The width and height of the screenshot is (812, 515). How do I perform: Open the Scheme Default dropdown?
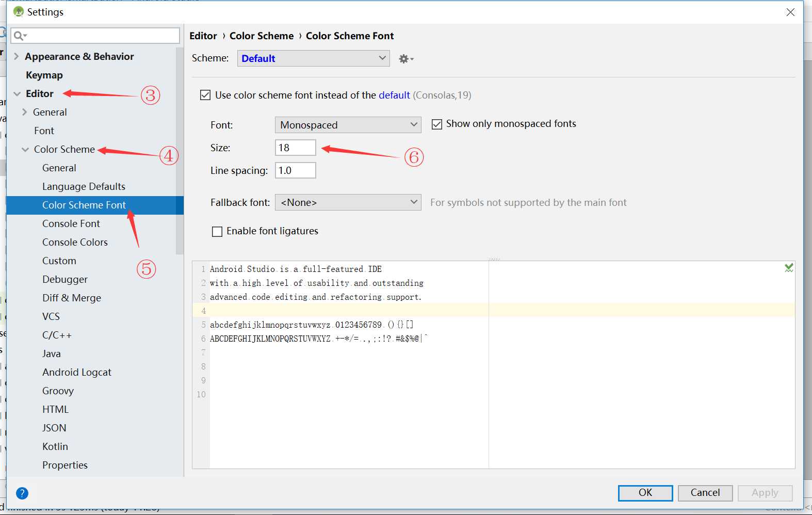pos(313,58)
